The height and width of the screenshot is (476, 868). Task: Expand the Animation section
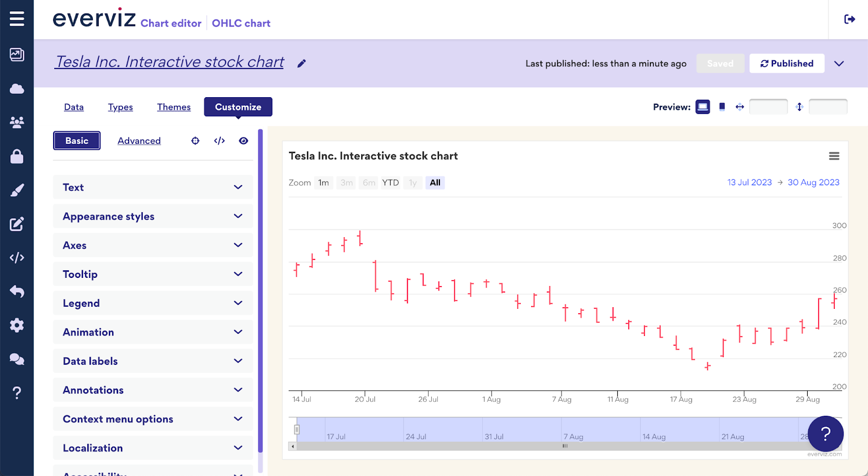point(153,332)
